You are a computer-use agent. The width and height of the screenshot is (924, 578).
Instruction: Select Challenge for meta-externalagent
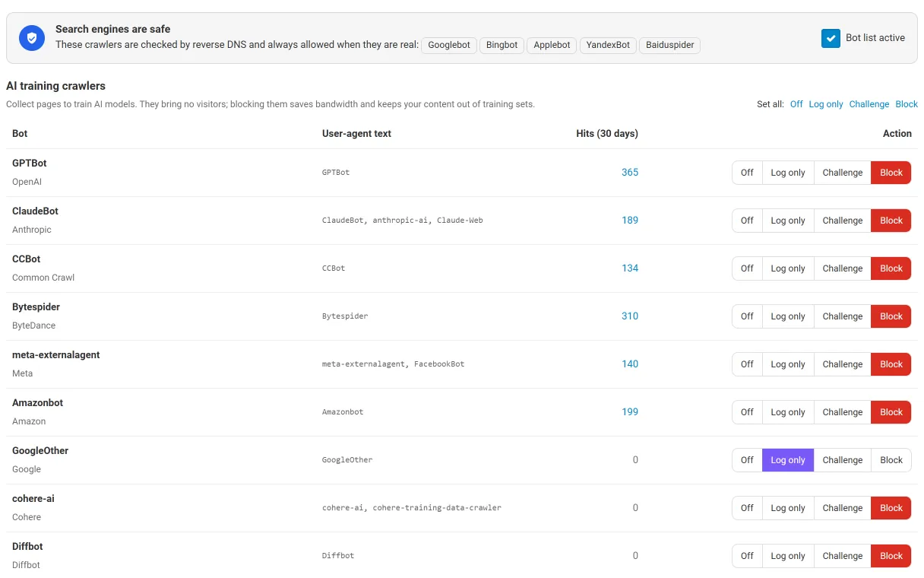[842, 364]
